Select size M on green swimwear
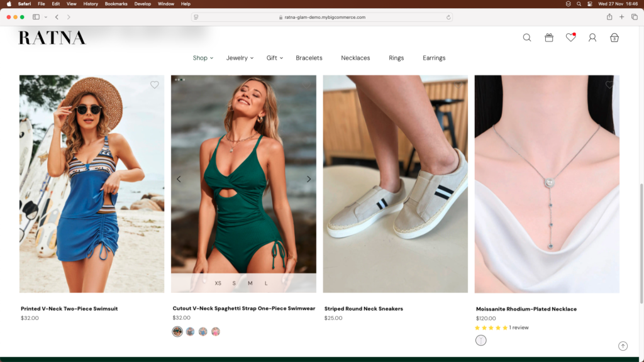 click(x=250, y=283)
